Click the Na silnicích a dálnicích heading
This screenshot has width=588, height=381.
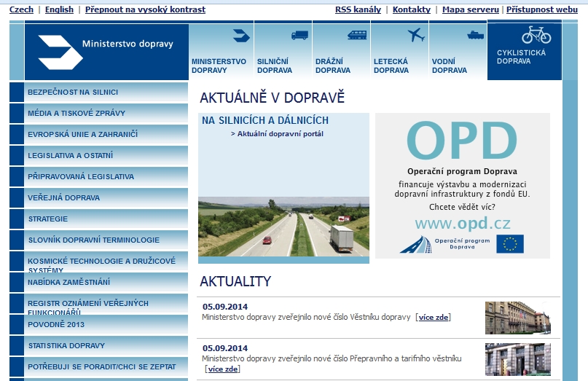tap(265, 120)
